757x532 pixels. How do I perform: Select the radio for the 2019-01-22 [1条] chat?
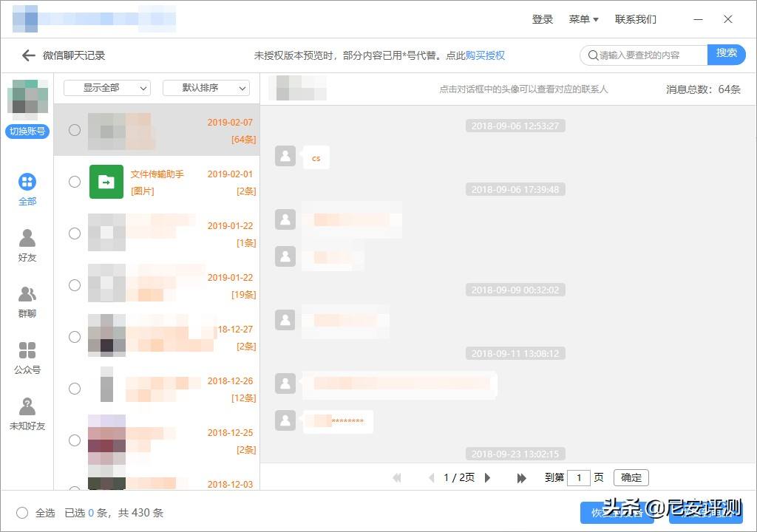coord(75,233)
